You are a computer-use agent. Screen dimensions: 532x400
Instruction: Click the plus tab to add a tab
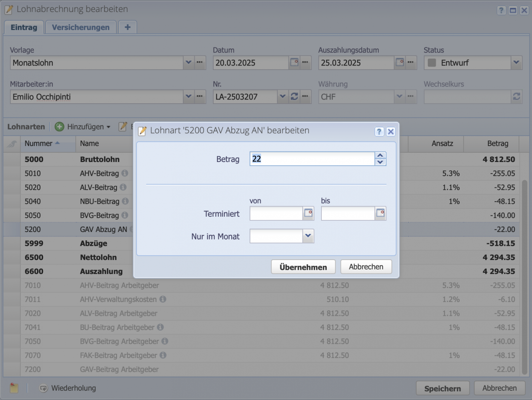click(127, 27)
